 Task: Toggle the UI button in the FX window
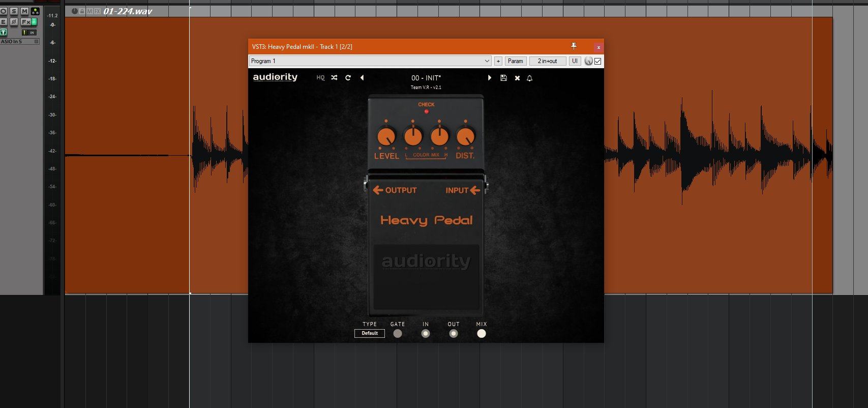pos(575,61)
